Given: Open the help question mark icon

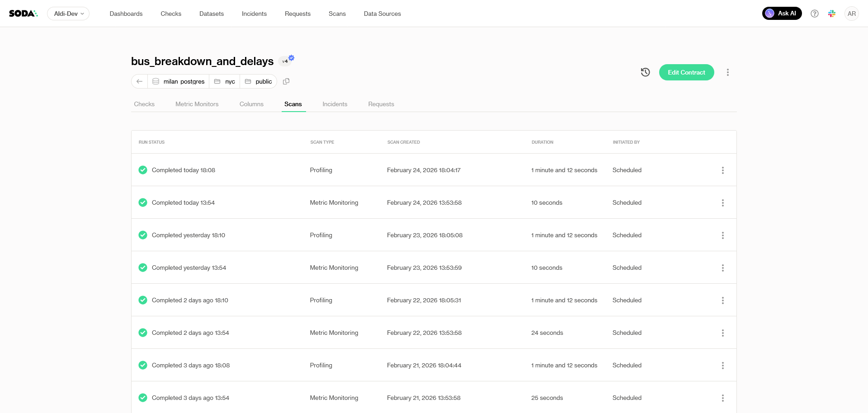Looking at the screenshot, I should pos(814,14).
